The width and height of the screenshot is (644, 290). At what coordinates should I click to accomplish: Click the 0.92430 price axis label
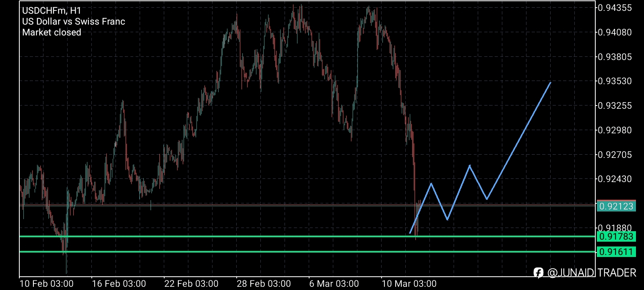(615, 179)
